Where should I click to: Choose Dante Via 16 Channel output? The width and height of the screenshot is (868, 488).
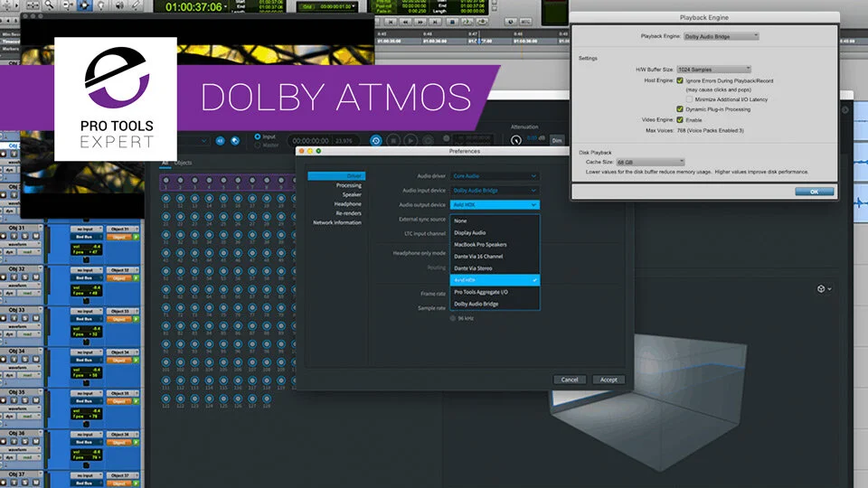[495, 257]
